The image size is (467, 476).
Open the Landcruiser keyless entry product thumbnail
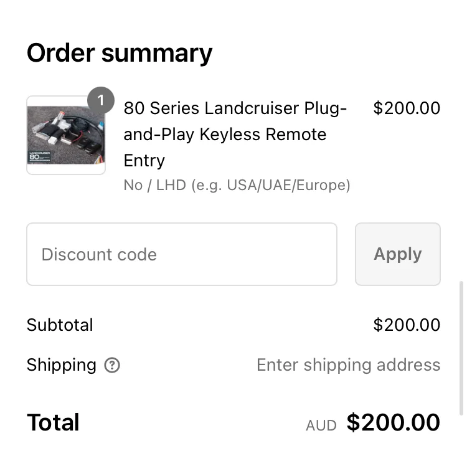66,136
